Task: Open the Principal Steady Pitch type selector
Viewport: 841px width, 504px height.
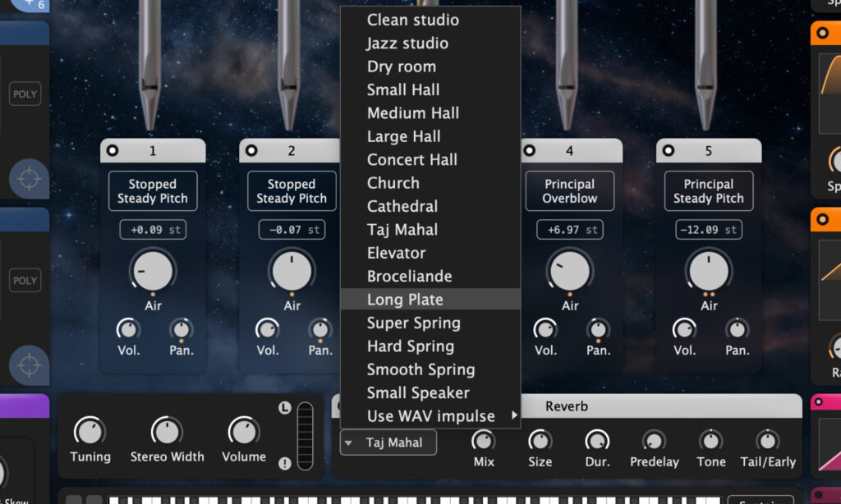Action: click(x=709, y=191)
